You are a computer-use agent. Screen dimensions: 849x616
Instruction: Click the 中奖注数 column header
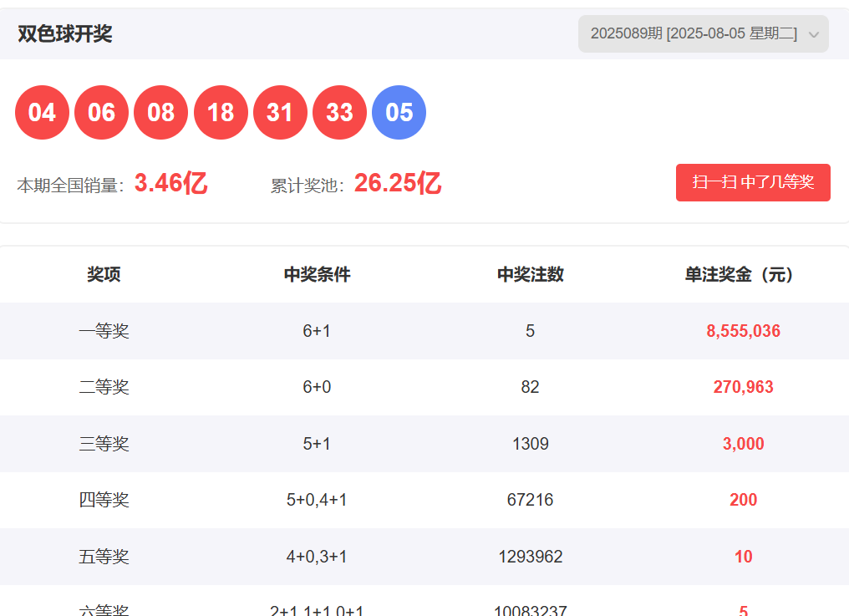click(530, 274)
